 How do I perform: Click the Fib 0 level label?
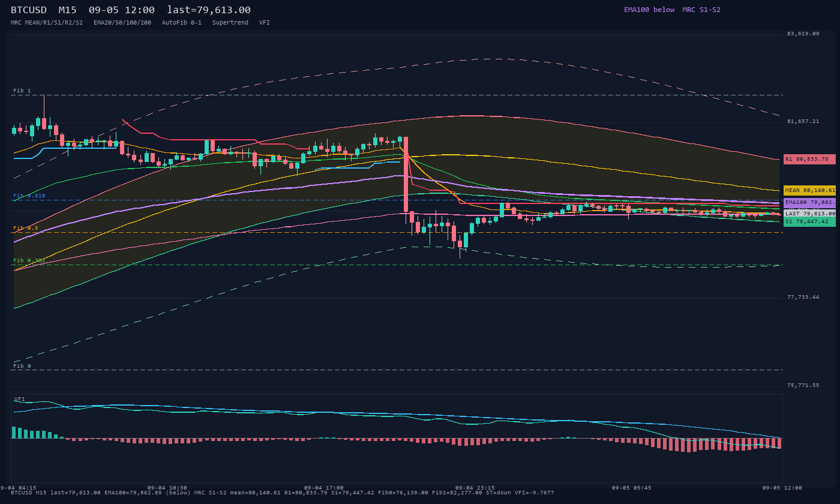[22, 365]
